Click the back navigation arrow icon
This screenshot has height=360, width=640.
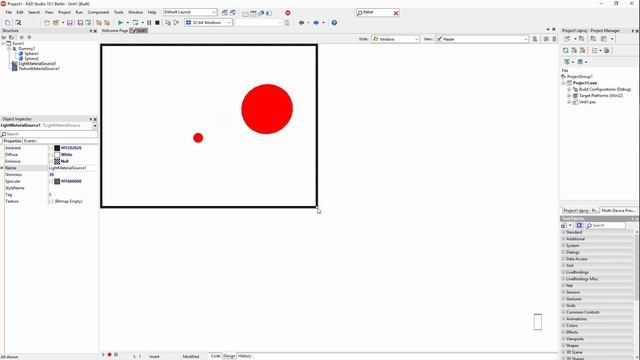point(301,23)
